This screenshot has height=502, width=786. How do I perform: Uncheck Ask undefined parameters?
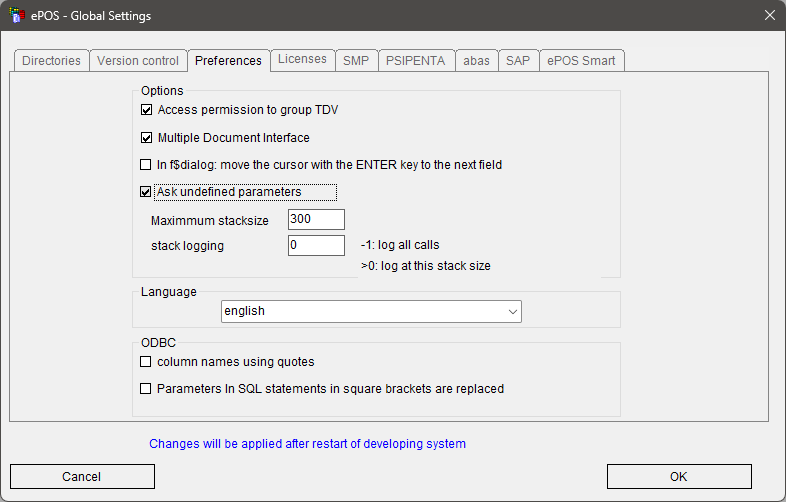click(146, 192)
